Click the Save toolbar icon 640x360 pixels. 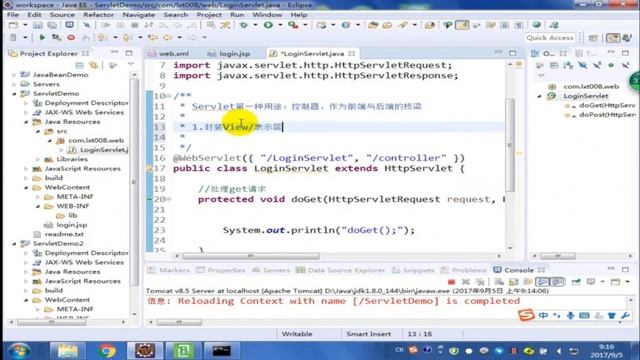point(38,25)
